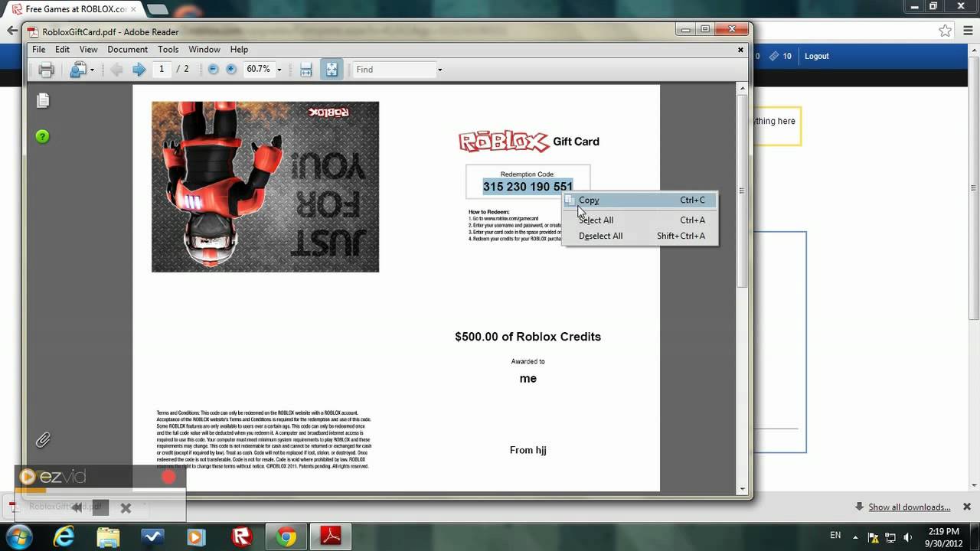Click the EN language indicator
980x551 pixels.
(x=835, y=536)
